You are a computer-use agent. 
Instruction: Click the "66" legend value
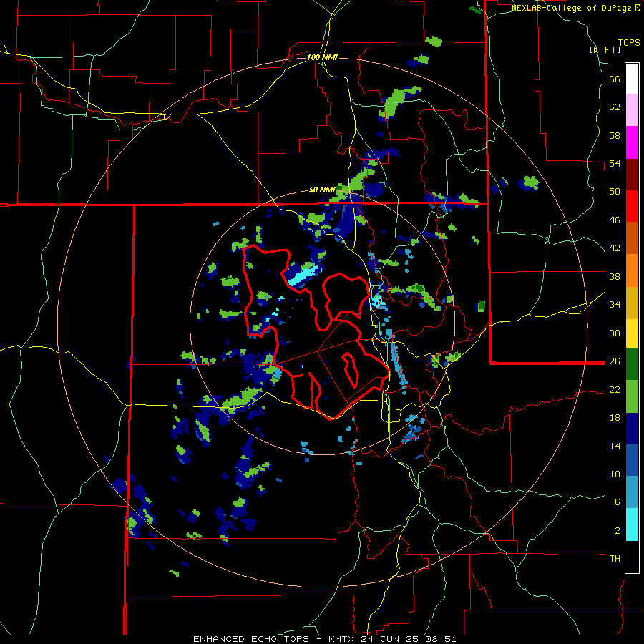pos(615,79)
